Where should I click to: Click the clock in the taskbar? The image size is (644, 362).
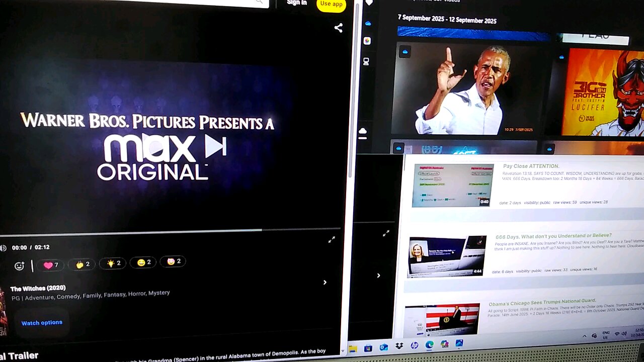coord(637,332)
